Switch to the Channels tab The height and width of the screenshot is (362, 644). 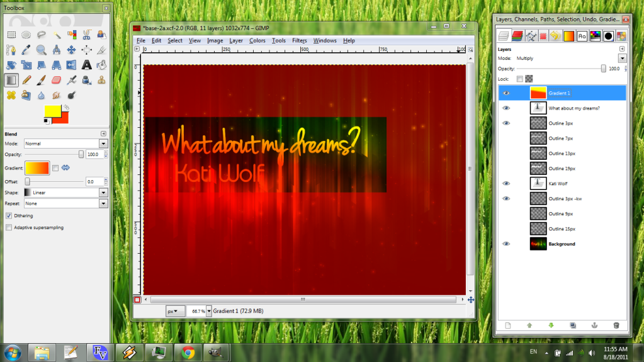coord(517,36)
